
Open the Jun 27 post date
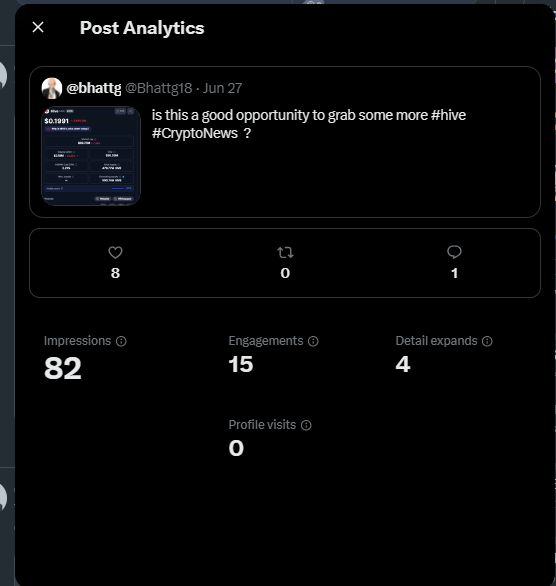tap(222, 88)
